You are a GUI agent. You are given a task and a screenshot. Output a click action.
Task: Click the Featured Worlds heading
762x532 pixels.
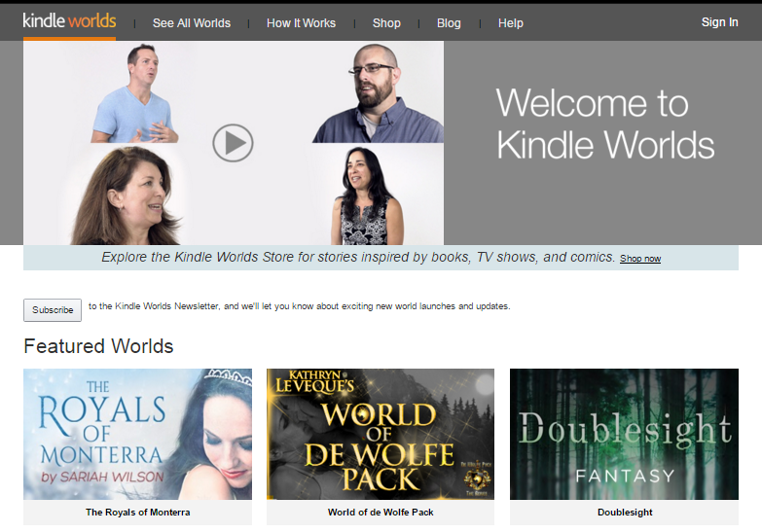[98, 346]
